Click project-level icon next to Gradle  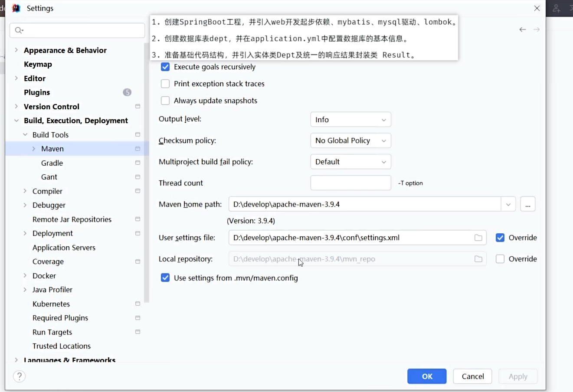click(138, 163)
